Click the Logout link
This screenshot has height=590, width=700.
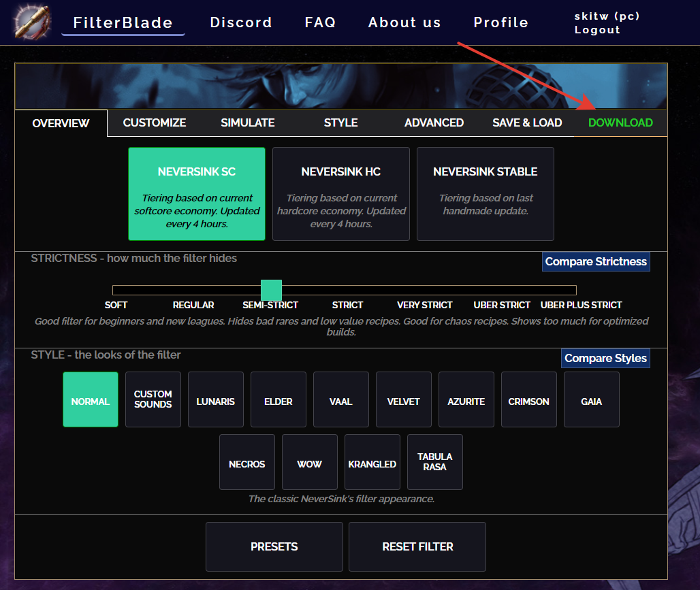click(596, 30)
